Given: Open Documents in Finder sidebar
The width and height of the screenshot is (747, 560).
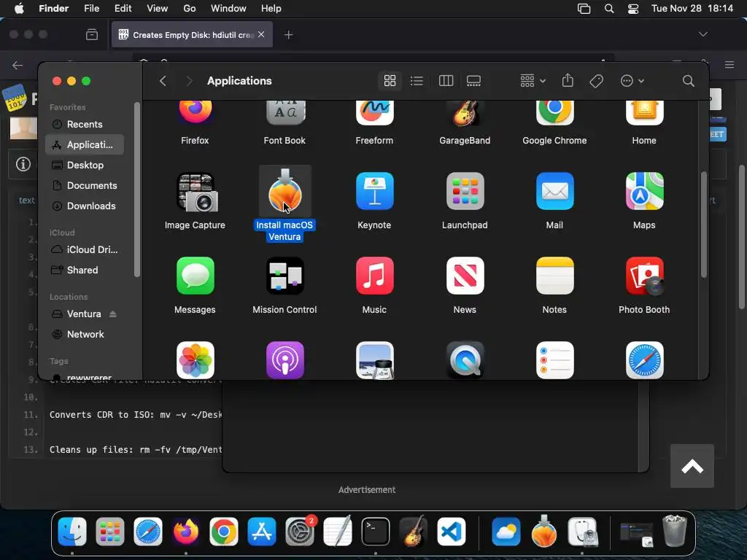Looking at the screenshot, I should [x=85, y=186].
